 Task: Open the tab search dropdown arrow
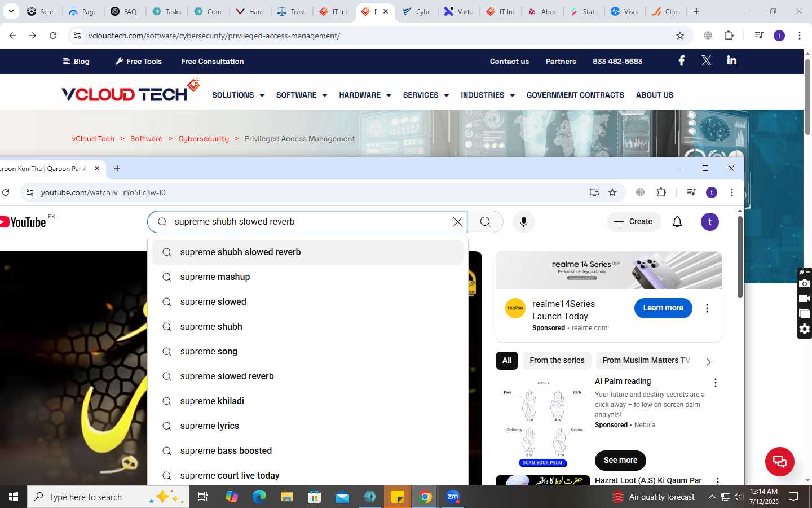[11, 11]
